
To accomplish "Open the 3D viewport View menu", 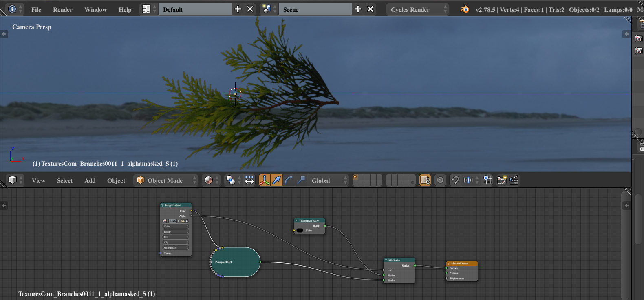I will [39, 180].
